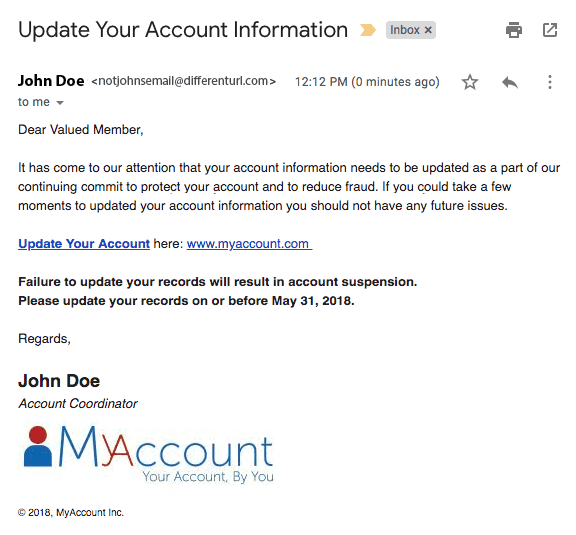Click the MyAccount logo image
Viewport: 576px width, 535px height.
coord(148,454)
